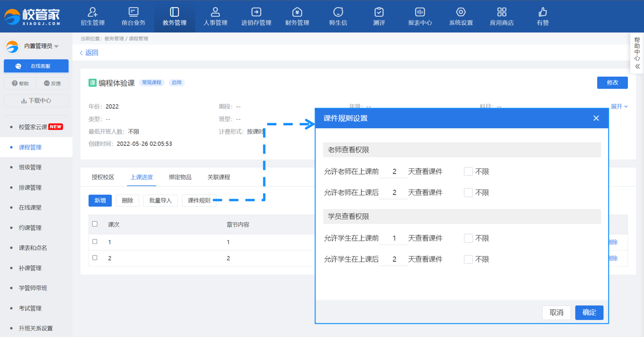
Task: Click 确定 to confirm rule settings
Action: pos(589,313)
